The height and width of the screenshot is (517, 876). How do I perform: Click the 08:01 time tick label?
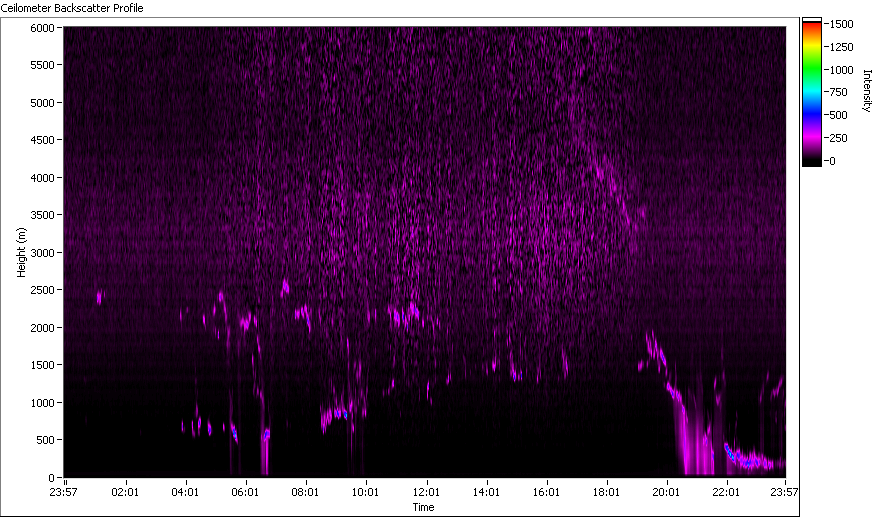(x=305, y=492)
